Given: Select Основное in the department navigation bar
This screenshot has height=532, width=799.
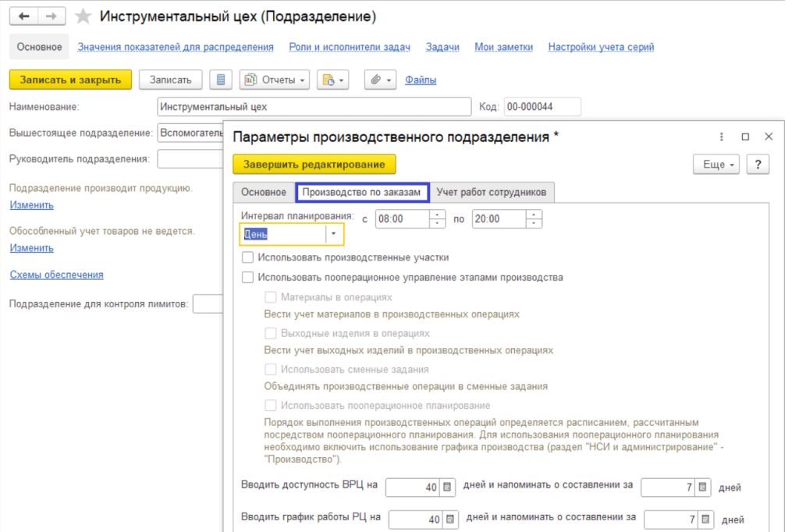Looking at the screenshot, I should point(39,47).
